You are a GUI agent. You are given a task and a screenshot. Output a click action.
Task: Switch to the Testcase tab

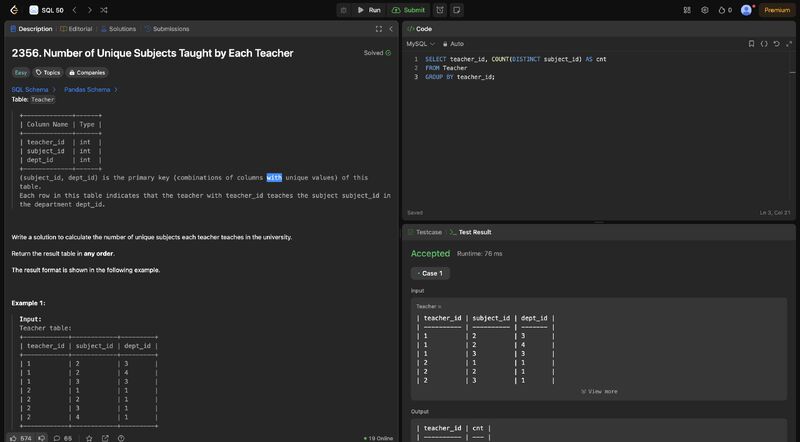pos(424,232)
